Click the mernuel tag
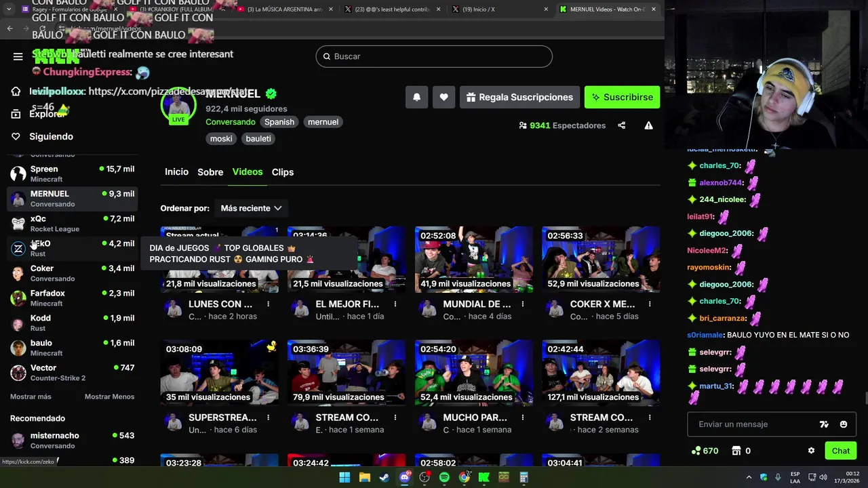The image size is (868, 488). 323,122
